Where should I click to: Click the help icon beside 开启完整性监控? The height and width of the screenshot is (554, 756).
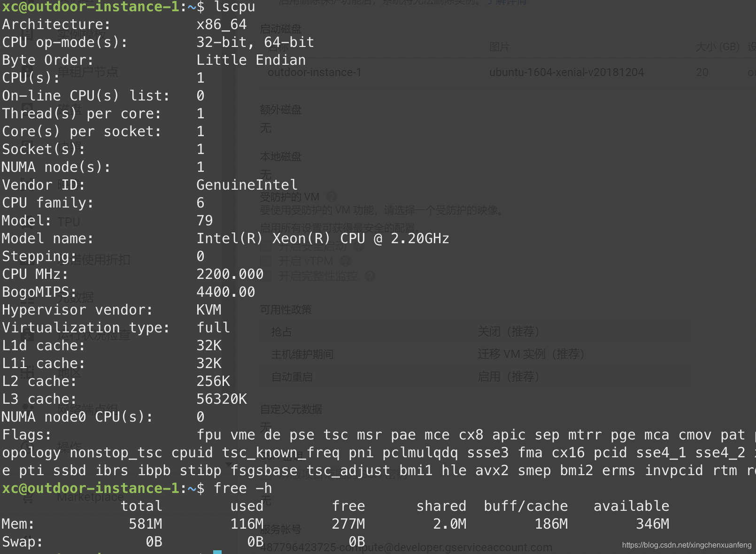[x=370, y=276]
